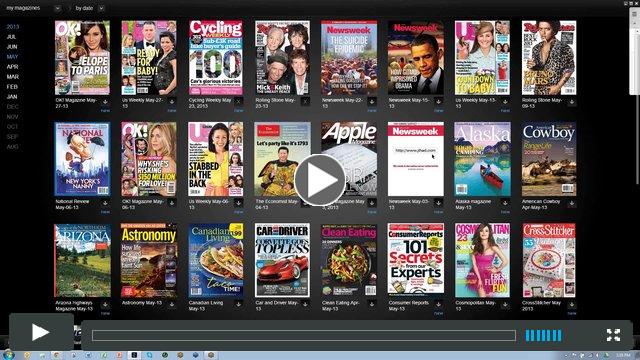Viewport: 640px width, 360px height.
Task: Filter magazines by JUL
Action: point(11,37)
